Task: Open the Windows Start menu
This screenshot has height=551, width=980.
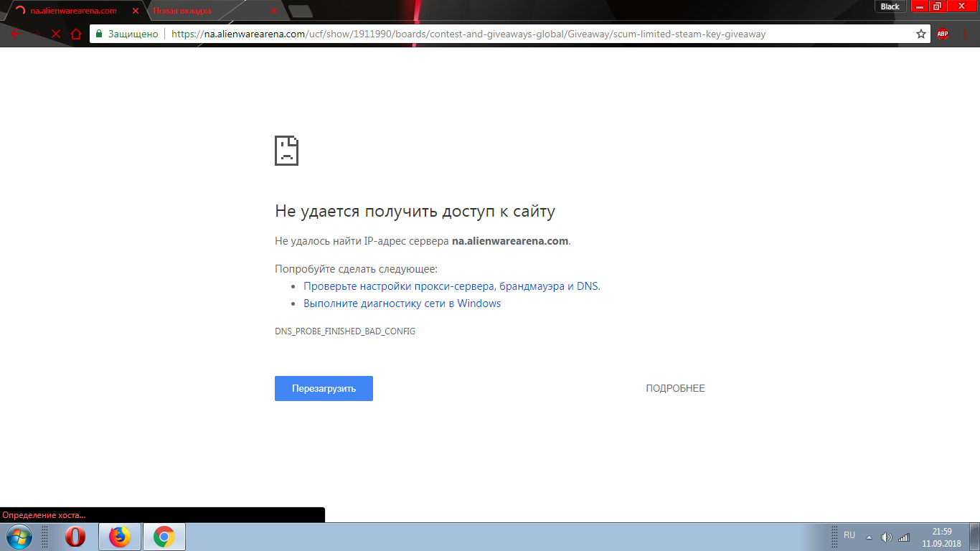Action: pos(19,537)
